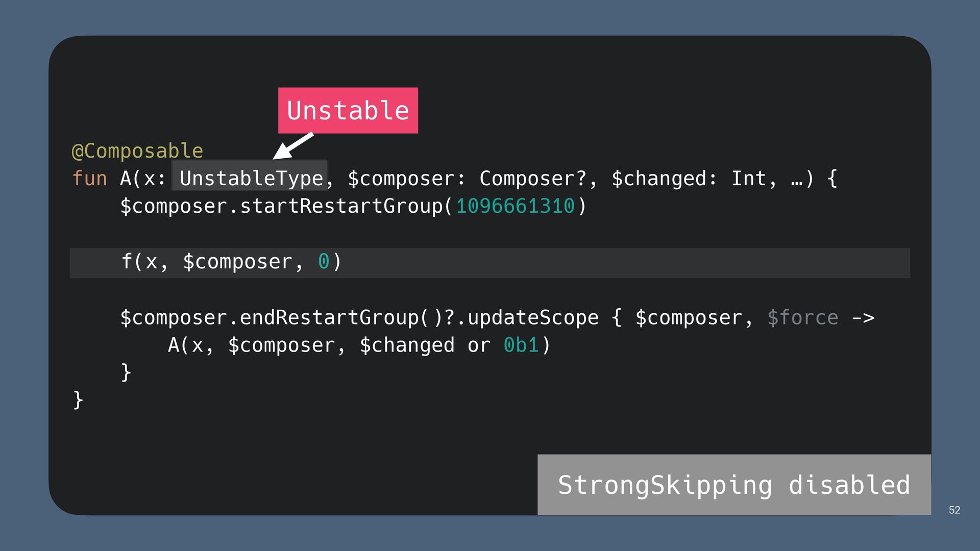Click the pink Unstable label
The height and width of the screenshot is (551, 980).
coord(348,111)
